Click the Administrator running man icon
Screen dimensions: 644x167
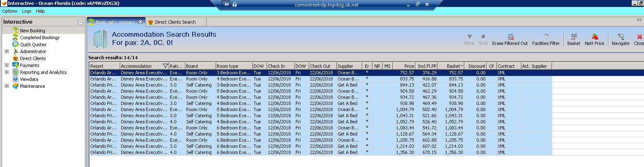click(16, 51)
